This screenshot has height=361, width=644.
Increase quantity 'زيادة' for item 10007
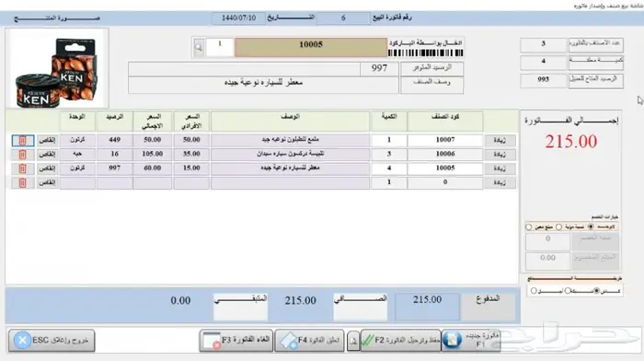[500, 140]
